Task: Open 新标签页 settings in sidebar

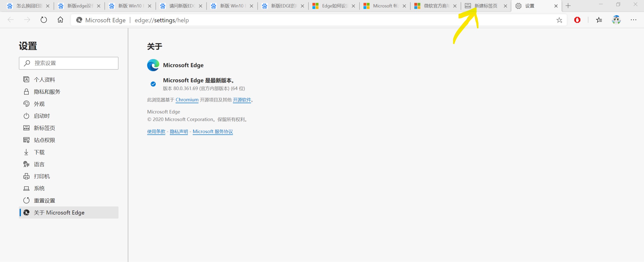Action: [68, 128]
